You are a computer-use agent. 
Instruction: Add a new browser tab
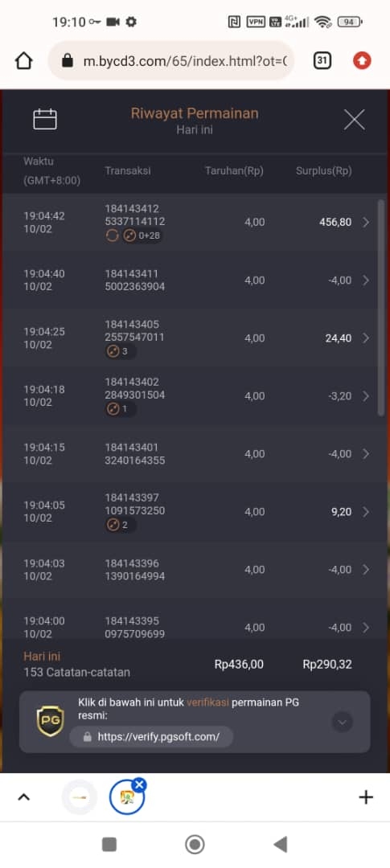[366, 797]
